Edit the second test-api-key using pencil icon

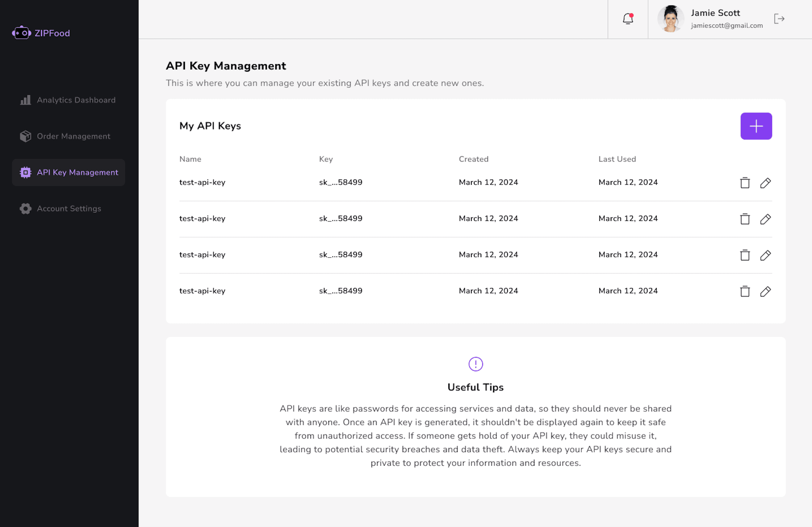point(765,219)
